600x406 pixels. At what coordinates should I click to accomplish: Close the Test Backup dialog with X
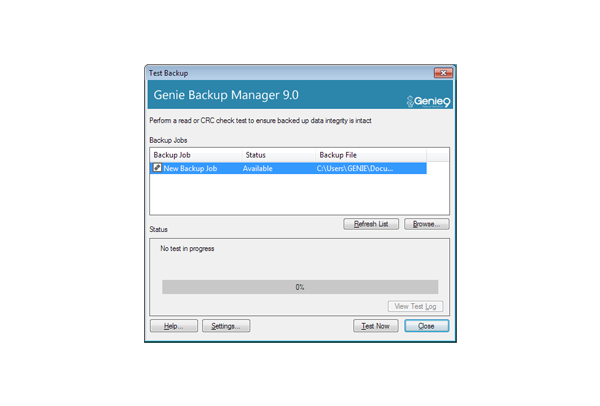click(x=443, y=73)
